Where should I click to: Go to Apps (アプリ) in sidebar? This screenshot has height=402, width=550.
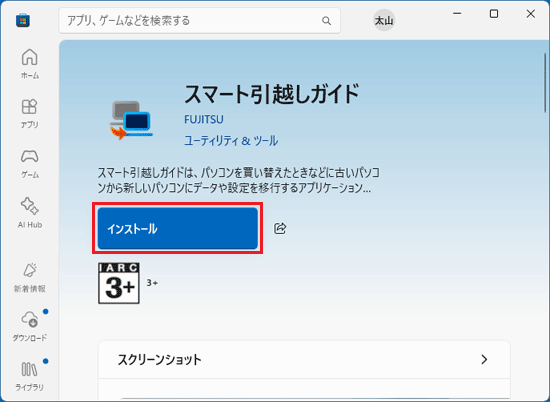29,114
